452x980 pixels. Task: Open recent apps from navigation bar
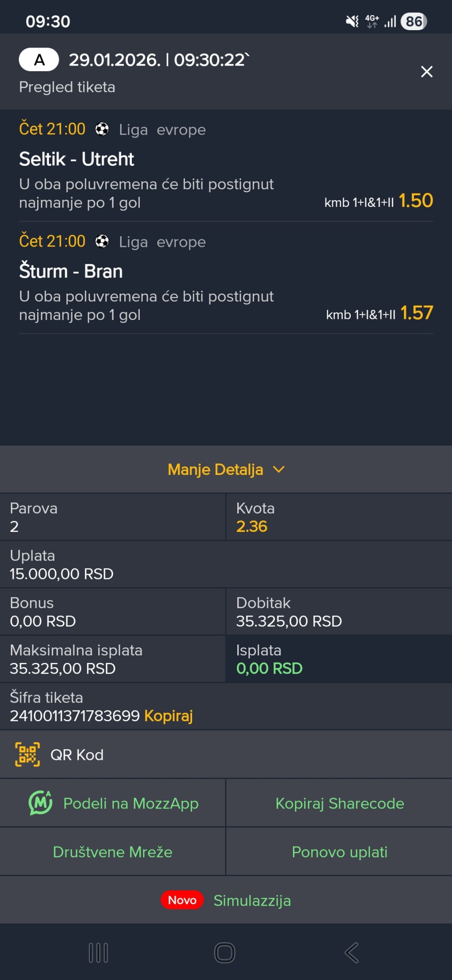click(x=98, y=953)
